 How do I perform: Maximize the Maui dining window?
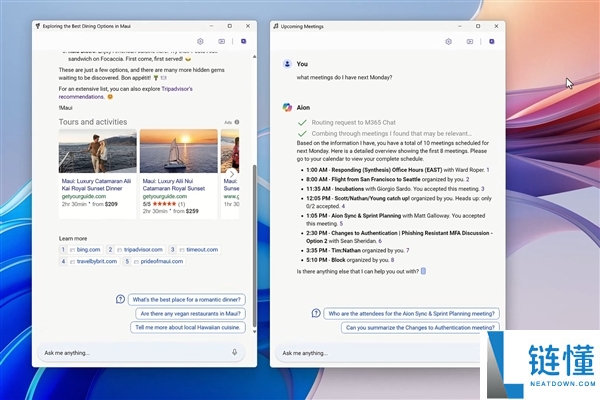click(x=230, y=26)
